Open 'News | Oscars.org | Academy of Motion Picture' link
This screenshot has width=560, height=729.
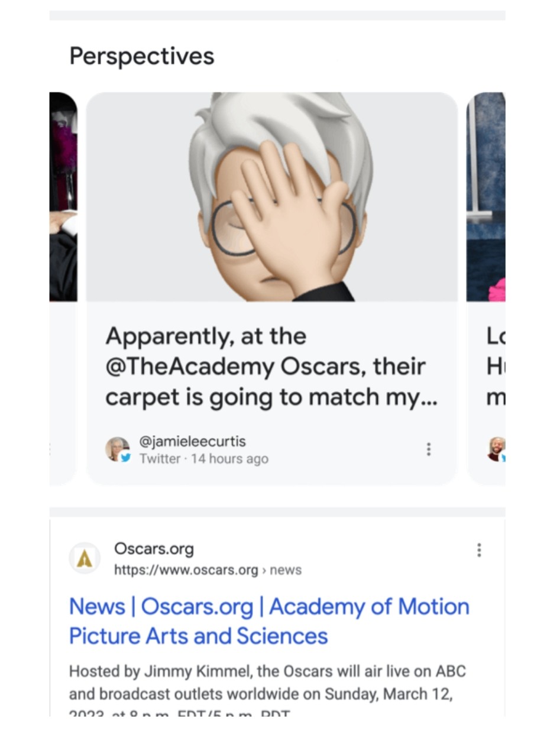(x=269, y=621)
